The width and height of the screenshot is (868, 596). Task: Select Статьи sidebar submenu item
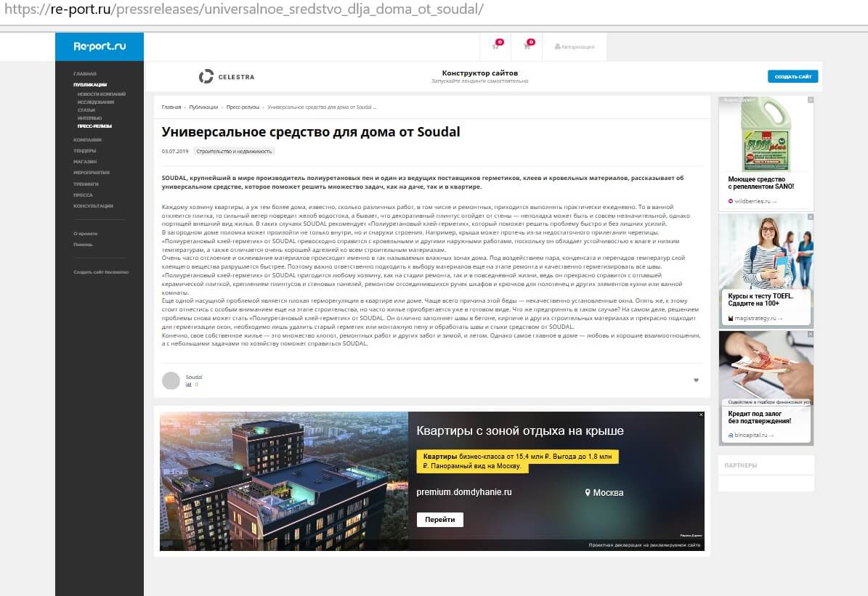[86, 110]
